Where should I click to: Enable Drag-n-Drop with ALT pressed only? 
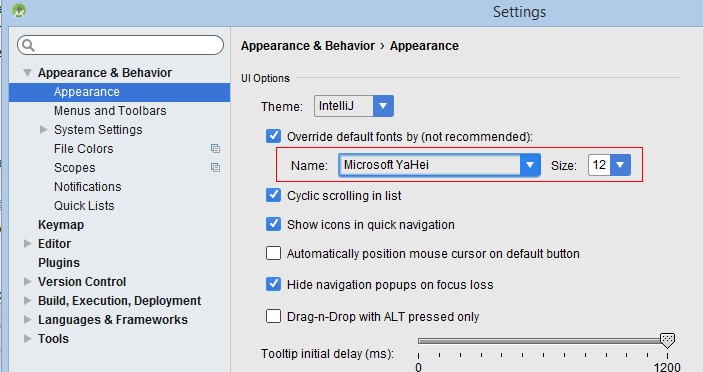(273, 316)
